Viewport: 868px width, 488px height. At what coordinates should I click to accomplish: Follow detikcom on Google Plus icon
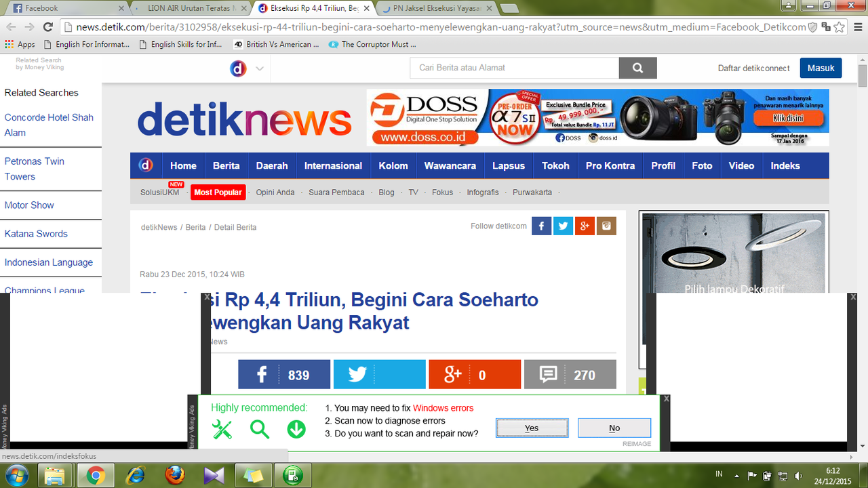point(585,226)
